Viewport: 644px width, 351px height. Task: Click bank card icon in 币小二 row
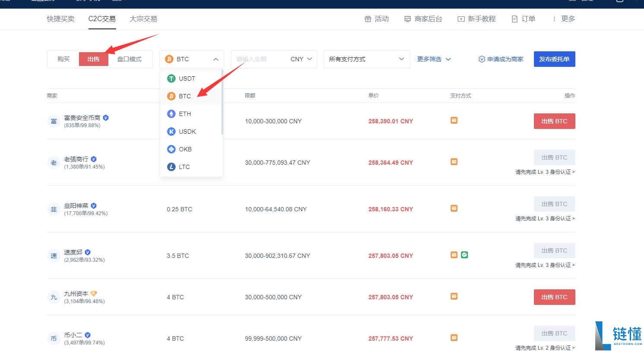454,338
